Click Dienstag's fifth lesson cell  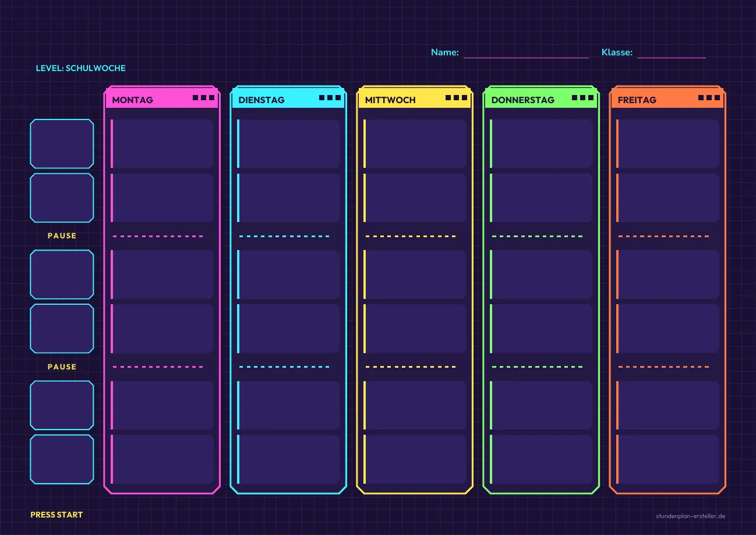click(288, 406)
